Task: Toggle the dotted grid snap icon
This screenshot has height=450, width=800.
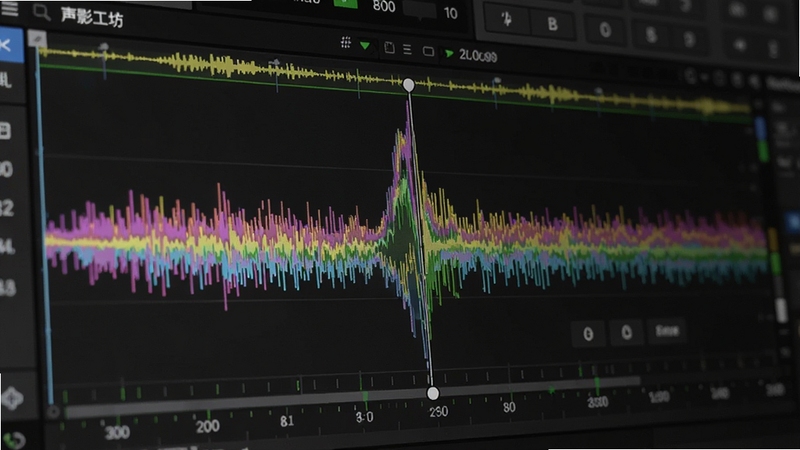Action: [346, 43]
